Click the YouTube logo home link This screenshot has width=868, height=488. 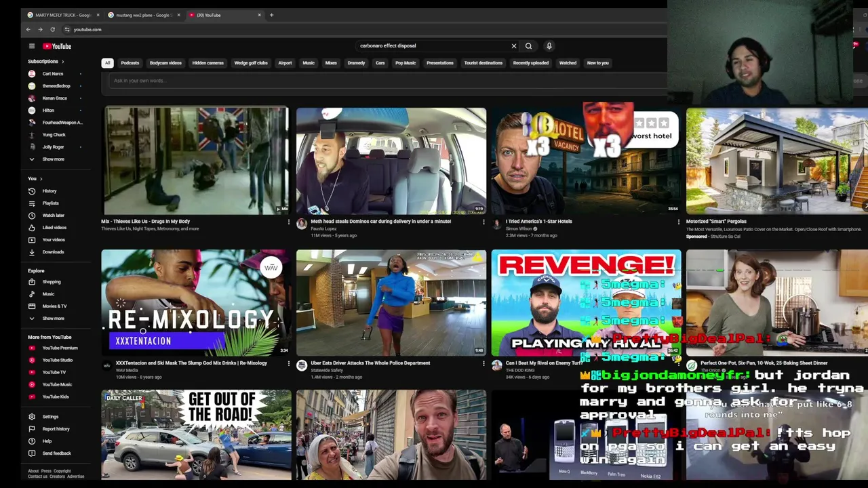57,46
